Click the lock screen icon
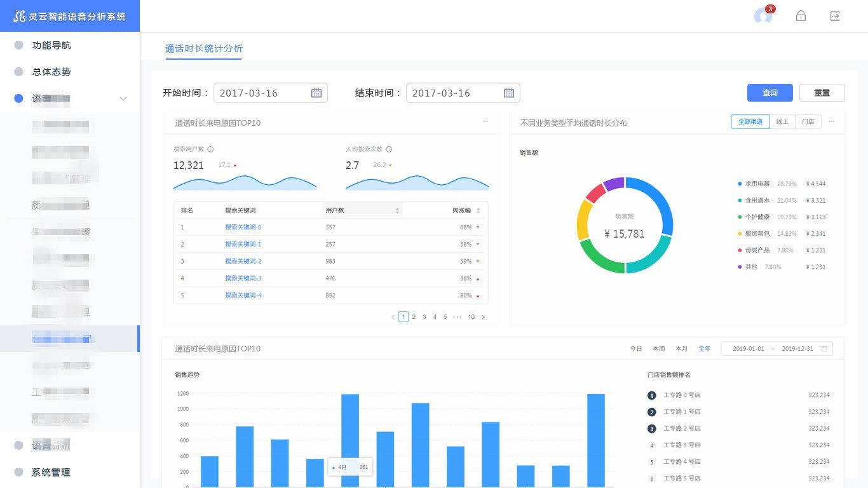The height and width of the screenshot is (488, 868). click(x=801, y=16)
